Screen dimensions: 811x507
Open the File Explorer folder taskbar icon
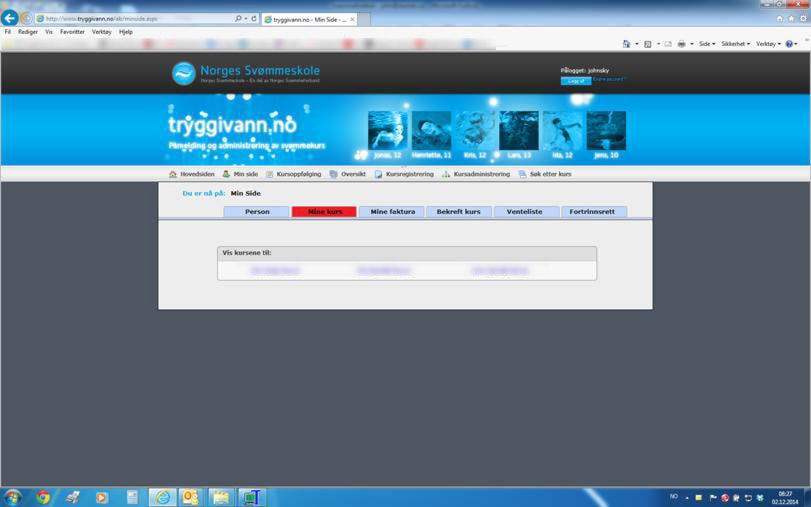(x=221, y=497)
